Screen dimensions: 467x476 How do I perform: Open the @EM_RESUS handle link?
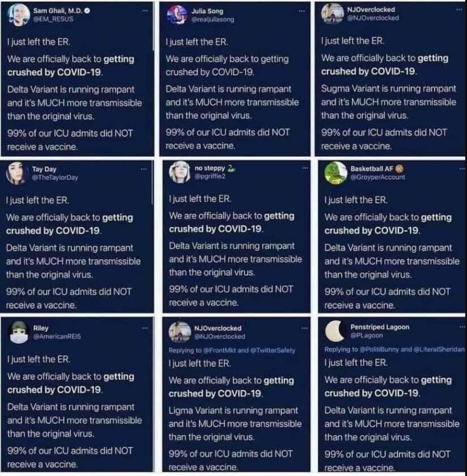pyautogui.click(x=53, y=19)
